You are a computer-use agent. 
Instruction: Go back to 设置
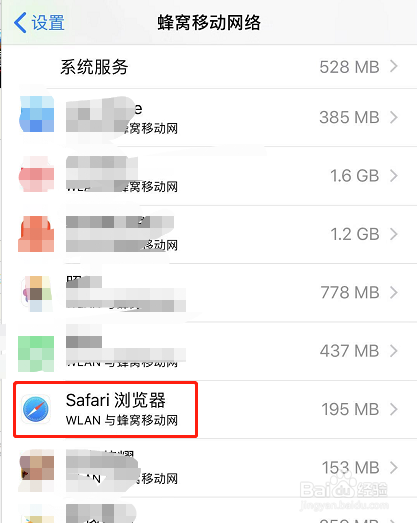click(x=39, y=23)
